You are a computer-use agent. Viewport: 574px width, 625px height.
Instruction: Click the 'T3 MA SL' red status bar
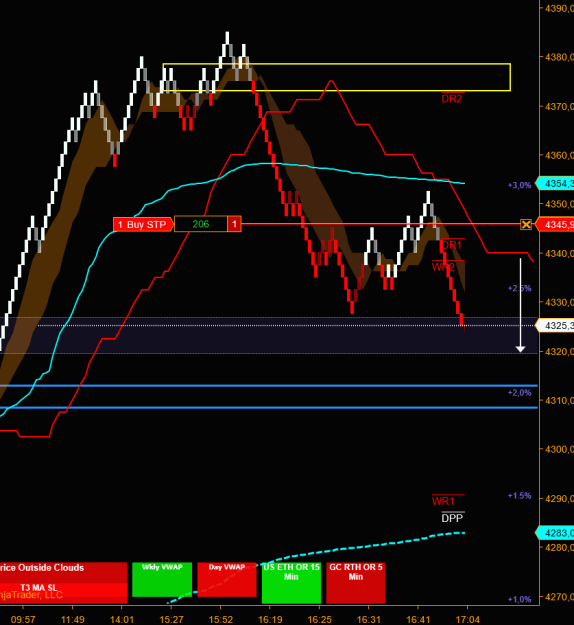click(63, 593)
